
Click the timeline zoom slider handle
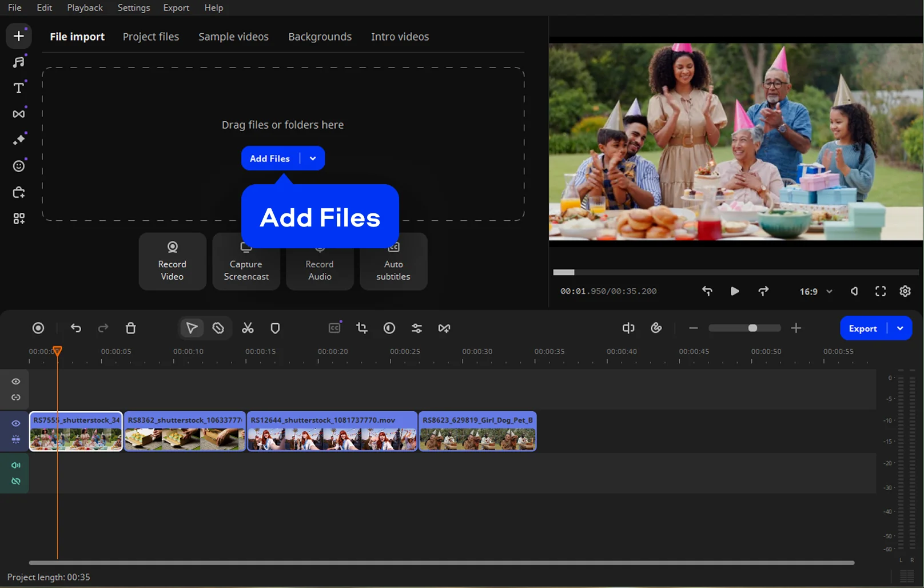(752, 328)
